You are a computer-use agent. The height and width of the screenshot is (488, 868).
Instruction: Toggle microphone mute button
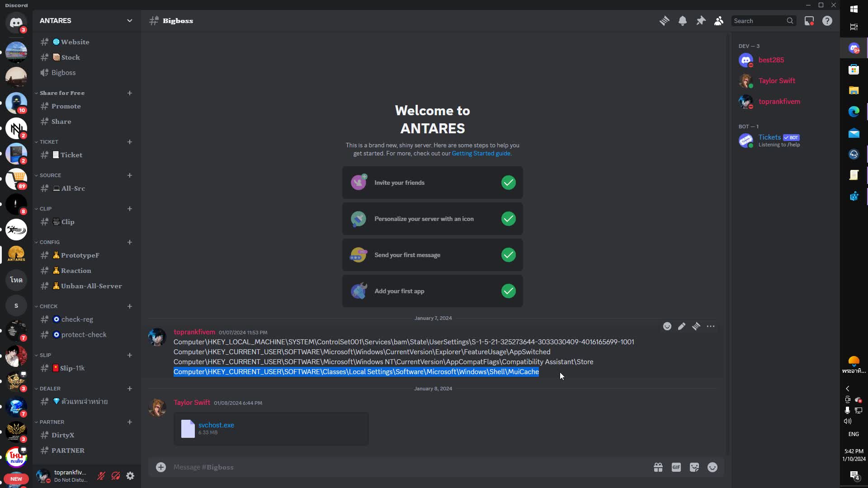[x=101, y=476]
